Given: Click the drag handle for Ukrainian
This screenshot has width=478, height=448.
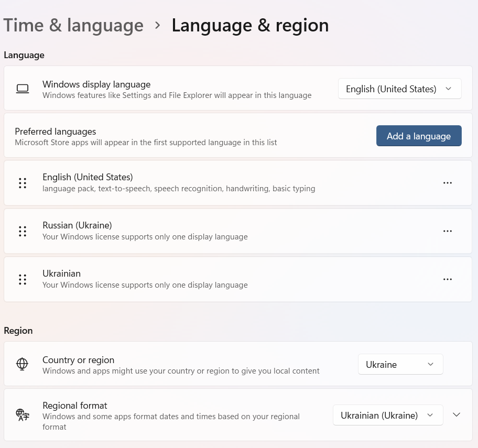Looking at the screenshot, I should (23, 279).
